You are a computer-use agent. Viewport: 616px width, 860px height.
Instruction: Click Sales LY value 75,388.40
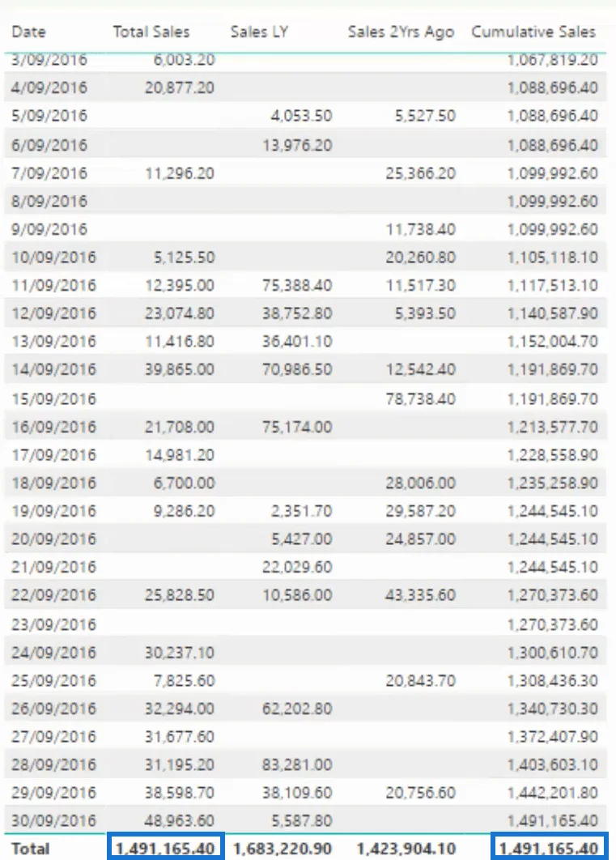click(x=297, y=285)
